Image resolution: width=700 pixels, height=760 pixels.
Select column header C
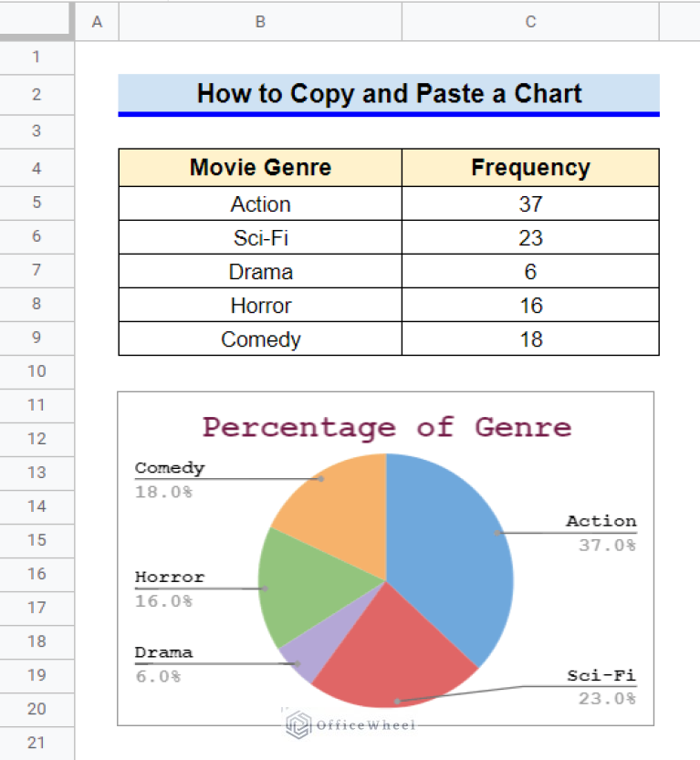click(x=529, y=20)
